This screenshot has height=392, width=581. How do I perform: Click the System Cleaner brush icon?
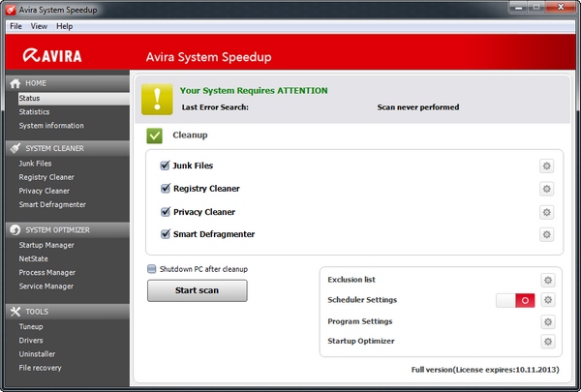(15, 148)
